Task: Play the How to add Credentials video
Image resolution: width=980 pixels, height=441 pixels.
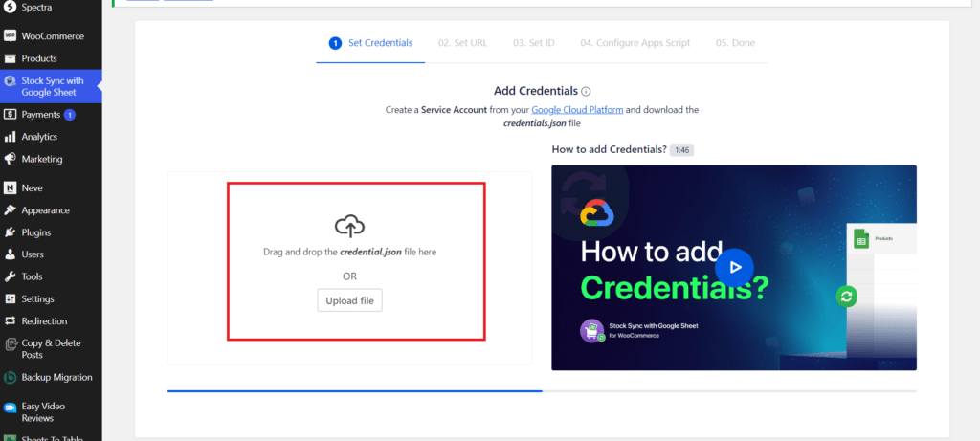Action: pos(734,267)
